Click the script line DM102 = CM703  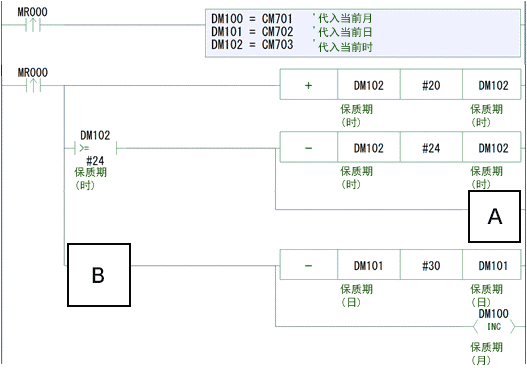pos(252,44)
